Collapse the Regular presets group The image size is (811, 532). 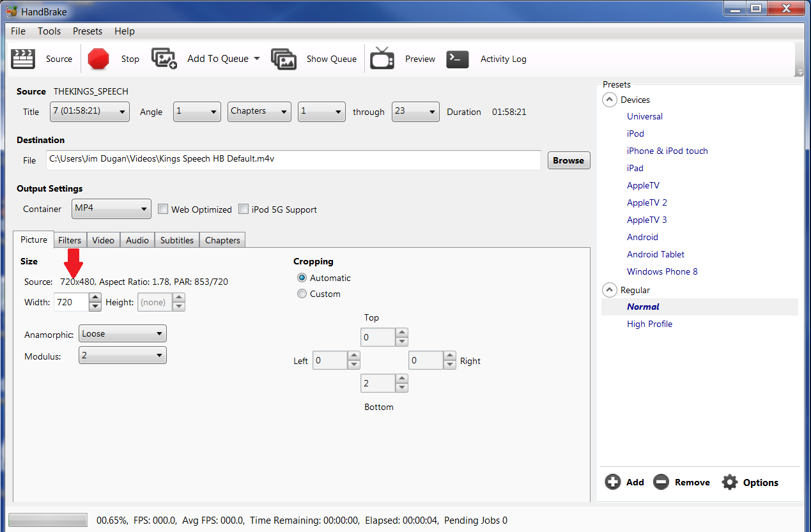[610, 290]
